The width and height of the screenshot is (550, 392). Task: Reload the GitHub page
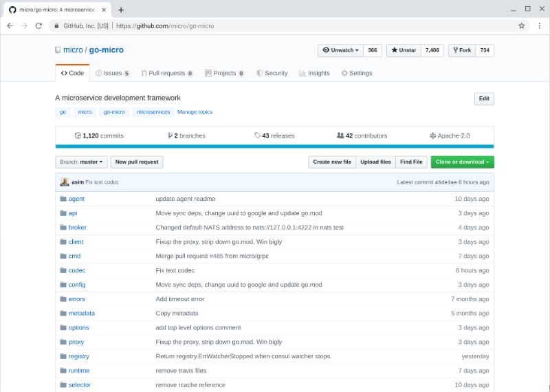(38, 25)
